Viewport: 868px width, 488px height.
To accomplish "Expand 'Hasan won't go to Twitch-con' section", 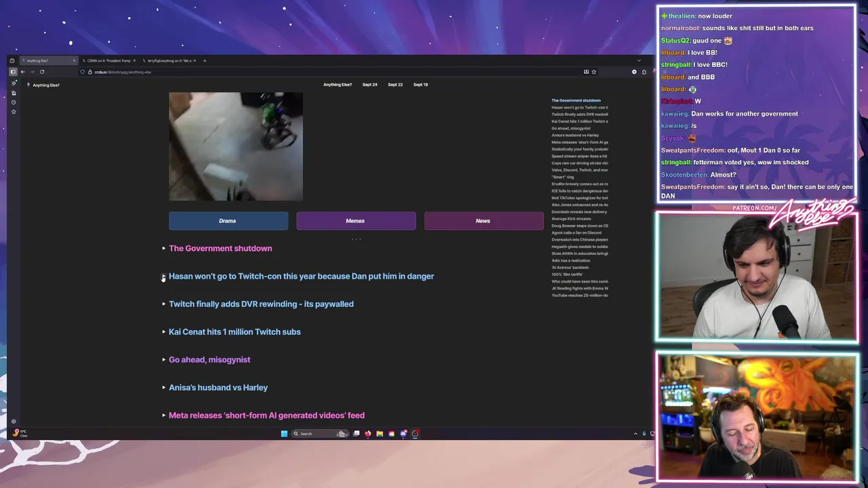I will click(x=163, y=277).
